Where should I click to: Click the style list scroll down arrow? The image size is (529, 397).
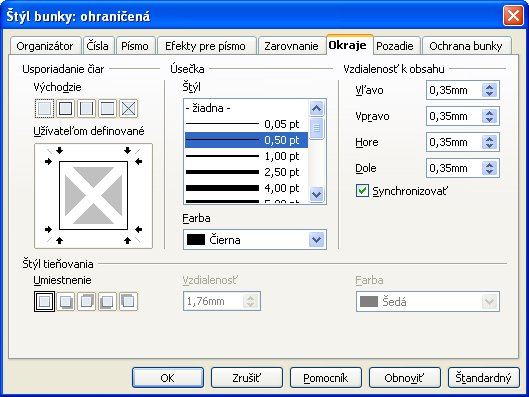point(316,194)
